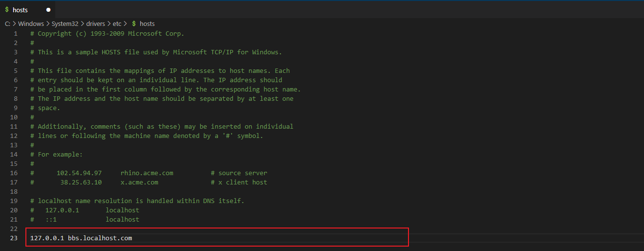Open the System32 breadcrumb dropdown
This screenshot has width=644, height=251.
coord(64,23)
